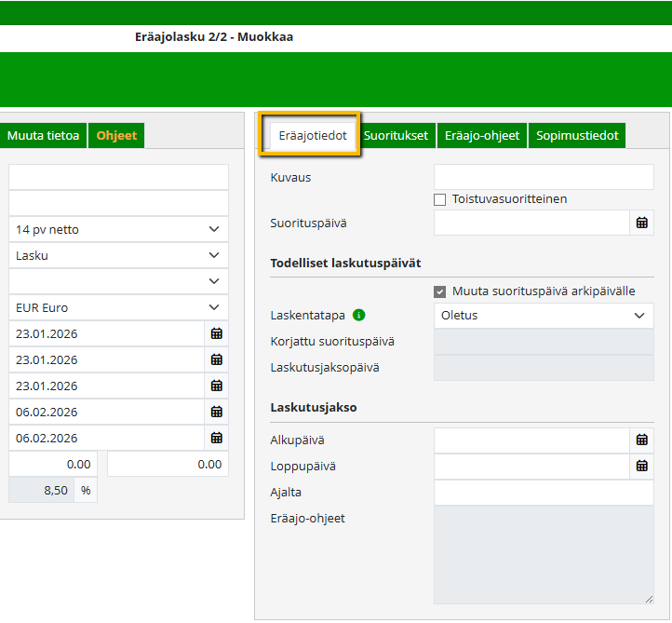Switch to the Suoritukset tab
The height and width of the screenshot is (623, 672).
pyautogui.click(x=396, y=136)
